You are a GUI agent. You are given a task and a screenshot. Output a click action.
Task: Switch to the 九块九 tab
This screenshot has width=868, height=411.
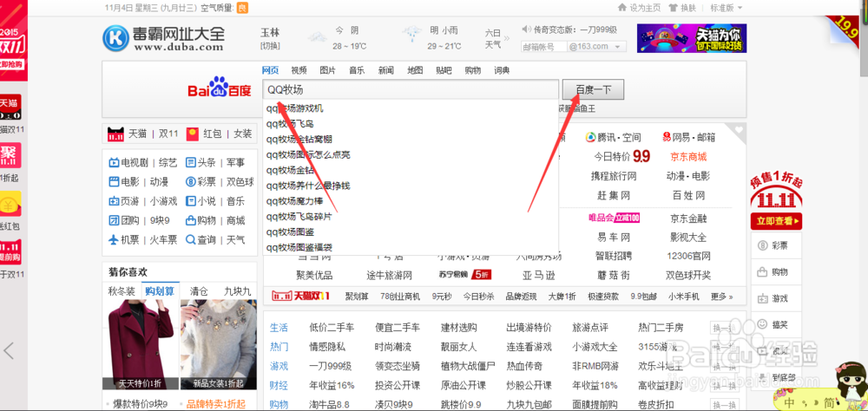238,291
